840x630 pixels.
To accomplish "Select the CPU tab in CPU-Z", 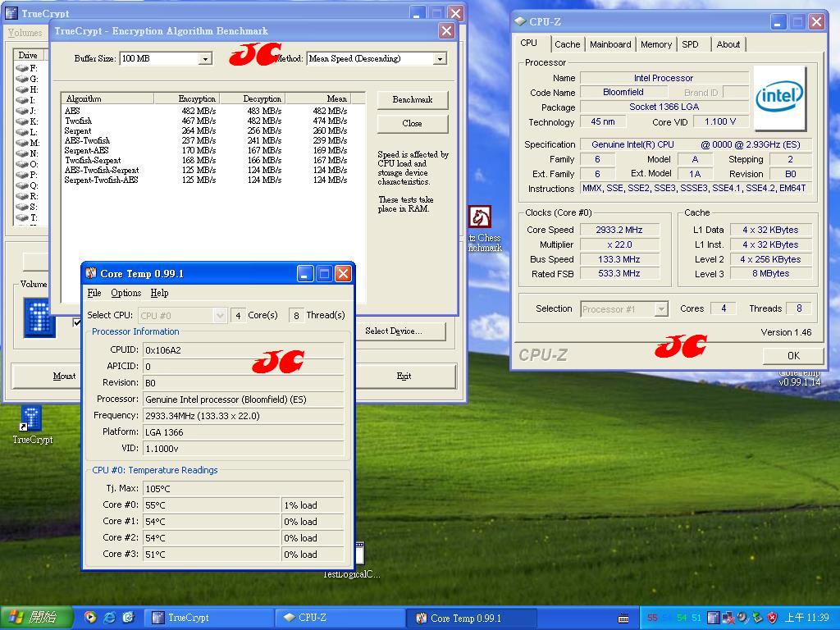I will [529, 43].
